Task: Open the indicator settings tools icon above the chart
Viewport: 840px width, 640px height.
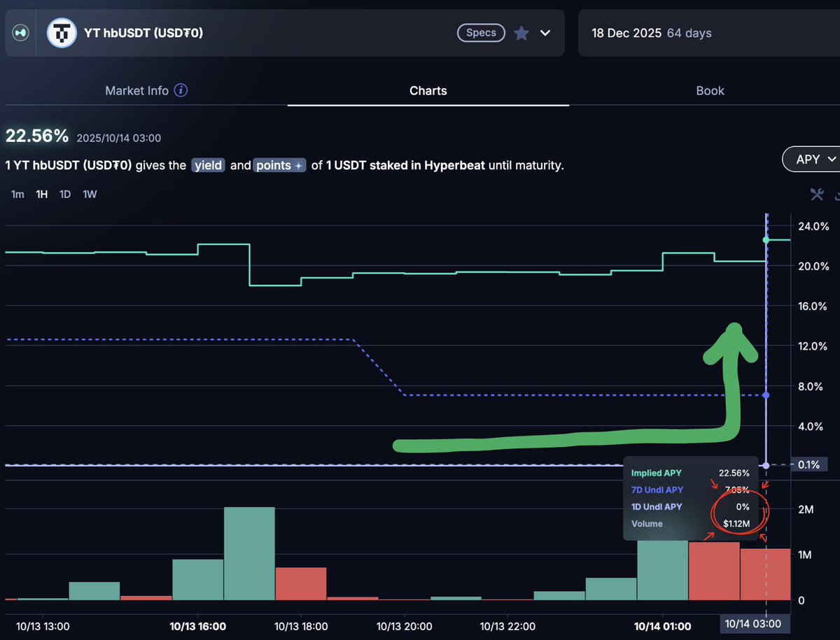Action: pos(817,195)
